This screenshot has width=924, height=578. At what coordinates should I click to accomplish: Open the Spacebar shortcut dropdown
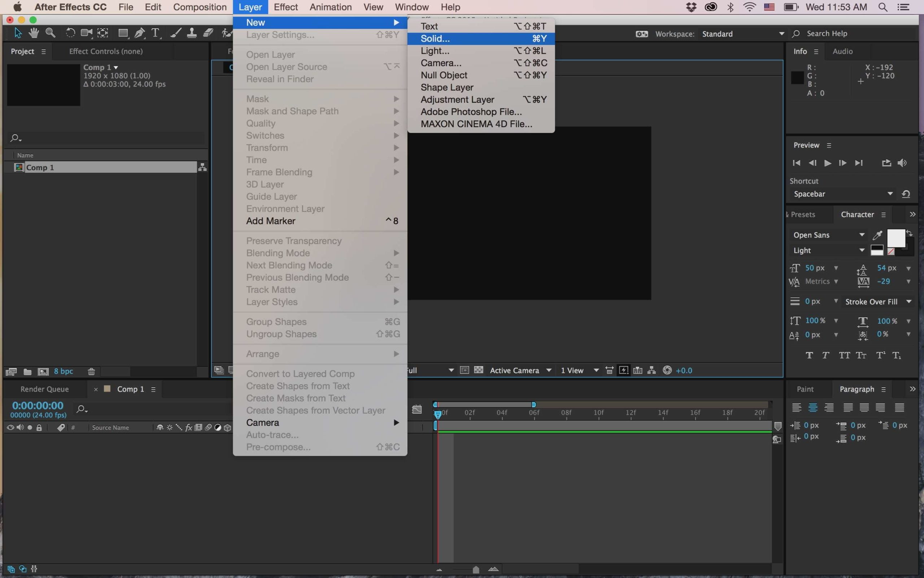[x=843, y=194]
